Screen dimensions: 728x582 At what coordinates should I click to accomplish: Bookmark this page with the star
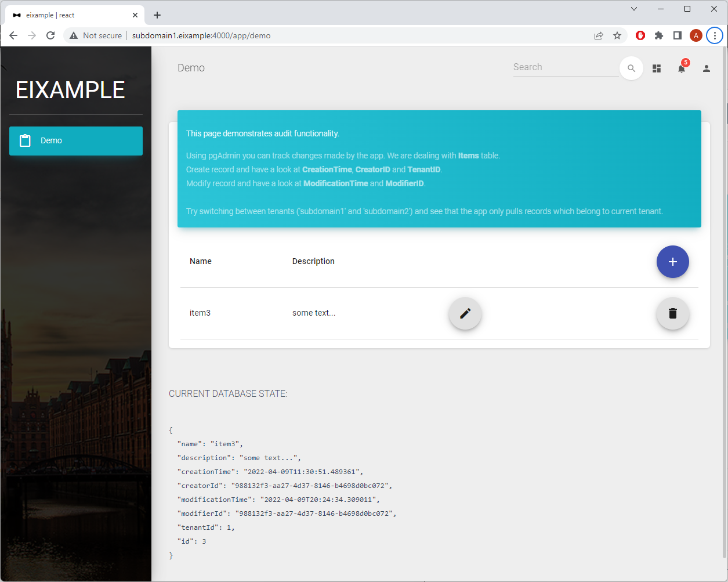tap(617, 35)
